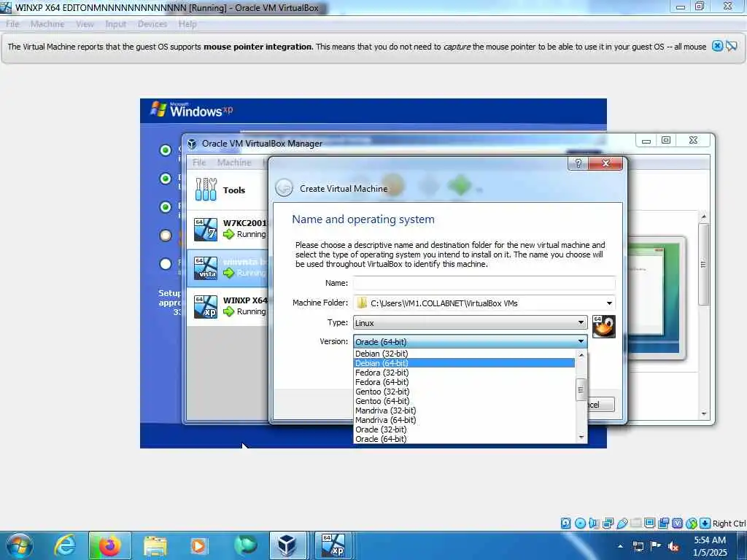747x560 pixels.
Task: Open the Type dropdown showing Linux
Action: pos(470,322)
